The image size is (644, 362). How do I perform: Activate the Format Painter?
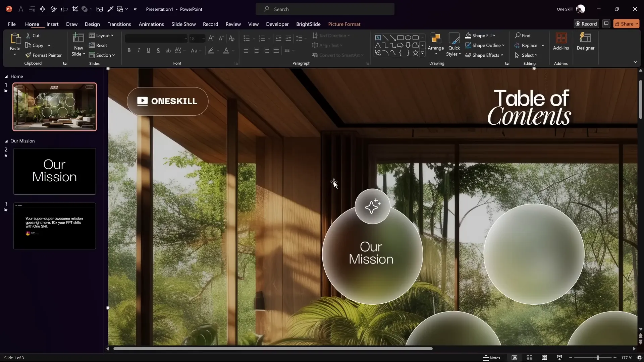coord(43,55)
